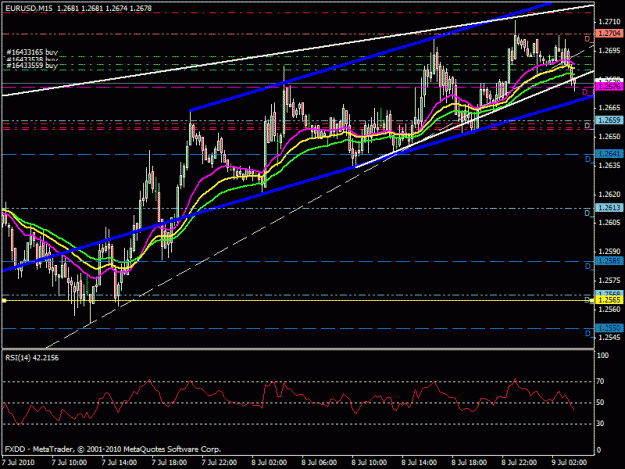
Task: Click the 9 Jul 02:00 time label
Action: click(x=569, y=463)
